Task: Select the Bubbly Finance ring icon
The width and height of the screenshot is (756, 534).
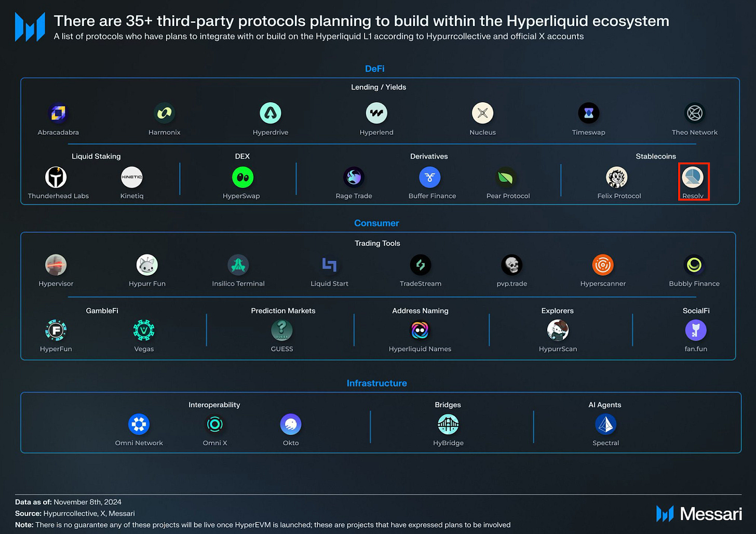Action: [694, 265]
